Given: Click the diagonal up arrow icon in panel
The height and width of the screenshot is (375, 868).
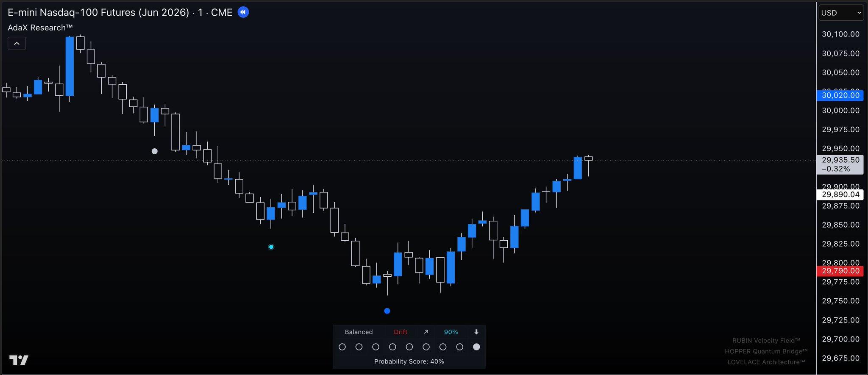Looking at the screenshot, I should point(426,332).
